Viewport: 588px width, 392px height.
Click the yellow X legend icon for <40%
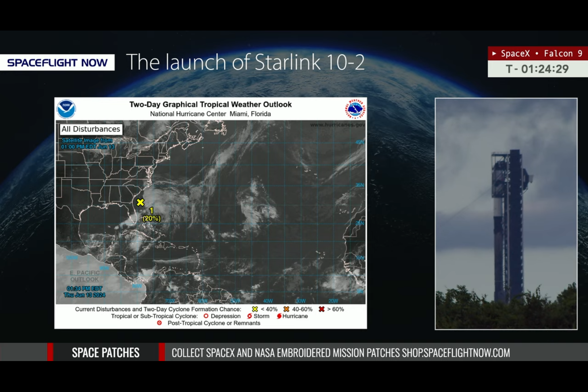pyautogui.click(x=255, y=309)
